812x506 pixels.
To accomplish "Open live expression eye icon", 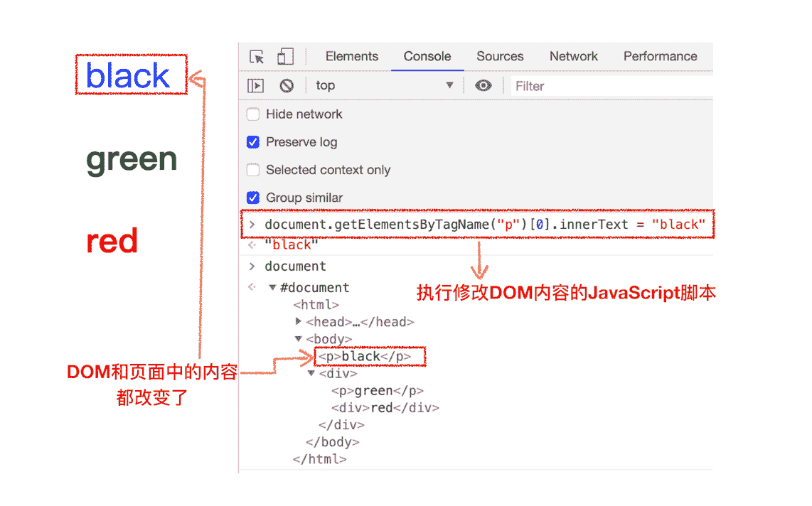I will [x=484, y=85].
